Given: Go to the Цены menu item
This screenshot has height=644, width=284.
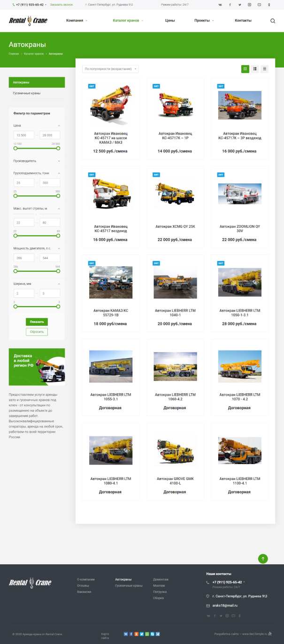Looking at the screenshot, I should (x=170, y=21).
